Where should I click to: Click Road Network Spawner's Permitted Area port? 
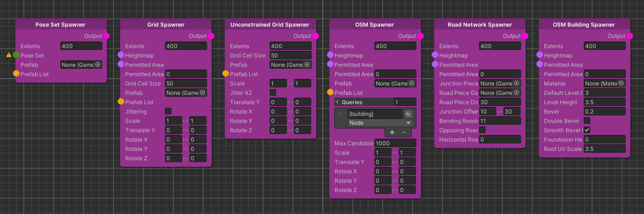[x=435, y=64]
